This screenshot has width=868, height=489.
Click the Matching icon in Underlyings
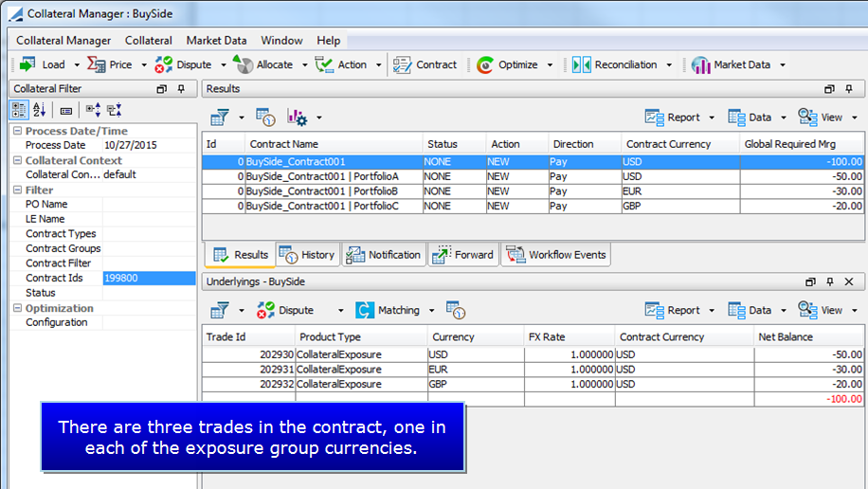364,310
